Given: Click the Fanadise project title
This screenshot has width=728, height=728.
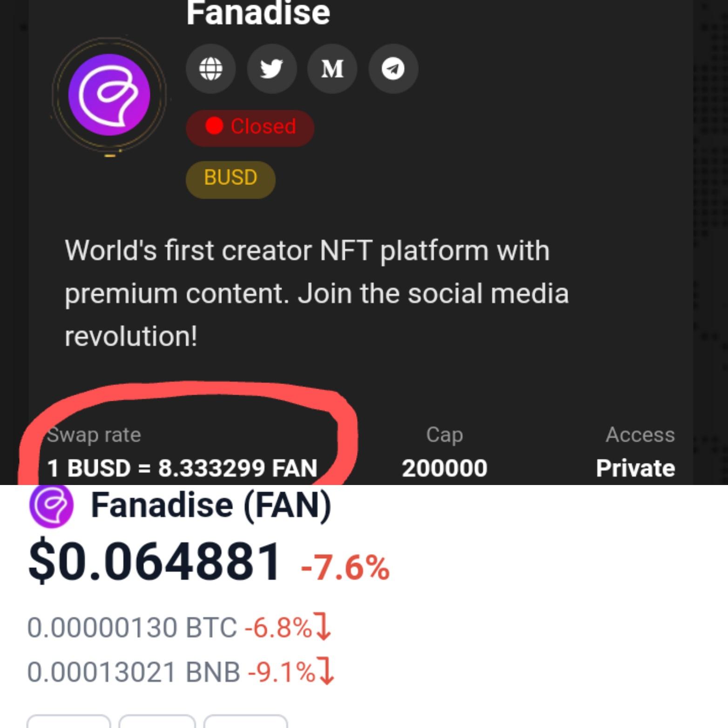Looking at the screenshot, I should click(258, 13).
